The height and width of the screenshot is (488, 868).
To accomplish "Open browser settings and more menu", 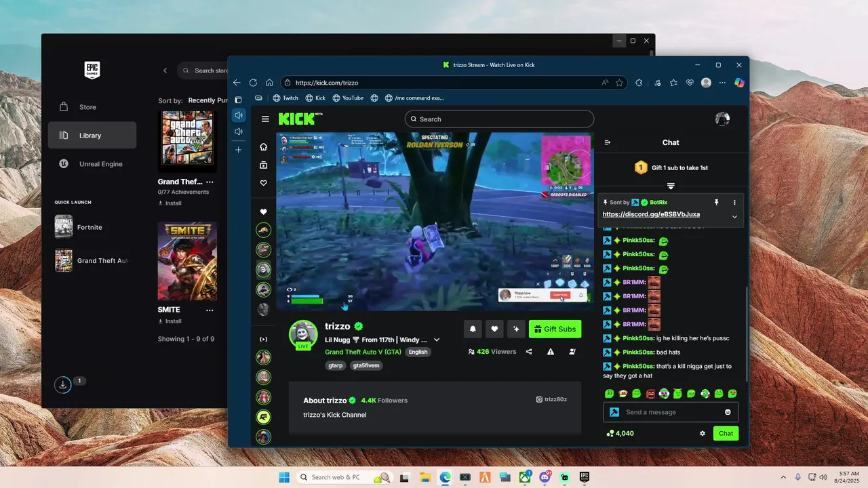I will [722, 83].
